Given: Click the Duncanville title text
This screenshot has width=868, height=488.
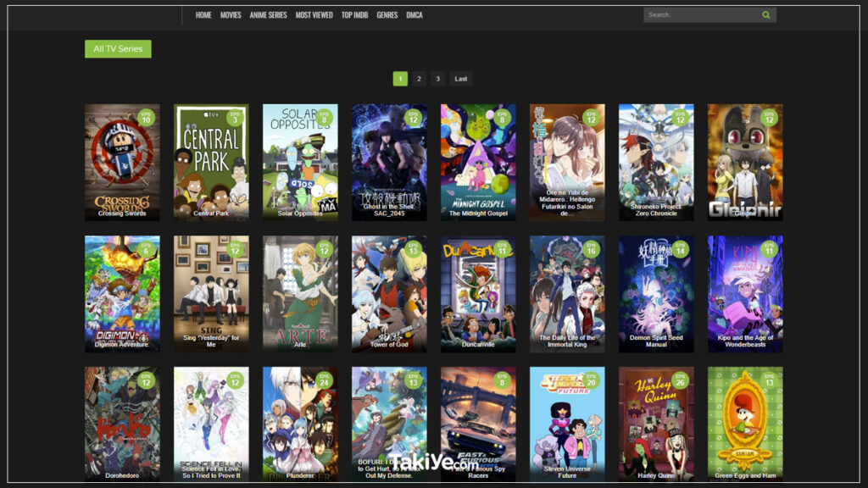Looking at the screenshot, I should point(478,345).
